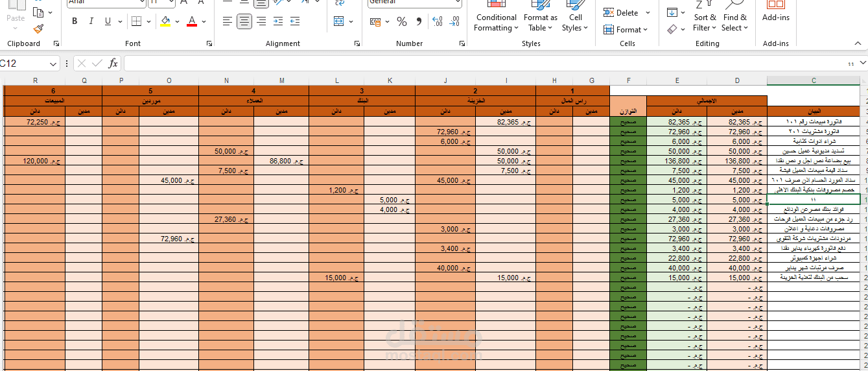868x371 pixels.
Task: Click inside the formula bar
Action: [x=485, y=64]
